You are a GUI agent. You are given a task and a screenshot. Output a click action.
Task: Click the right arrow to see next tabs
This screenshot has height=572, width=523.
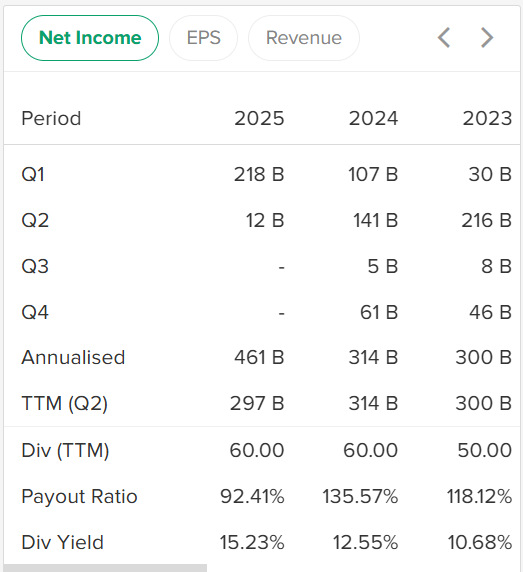point(487,38)
